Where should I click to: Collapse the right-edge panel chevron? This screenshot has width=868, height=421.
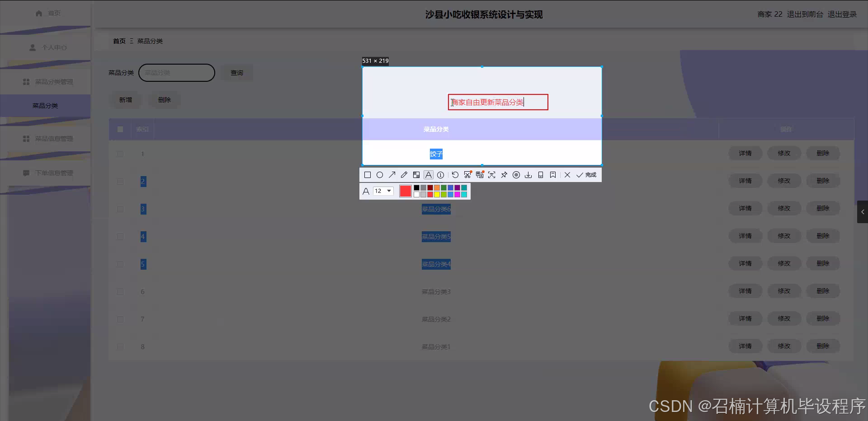pos(863,212)
